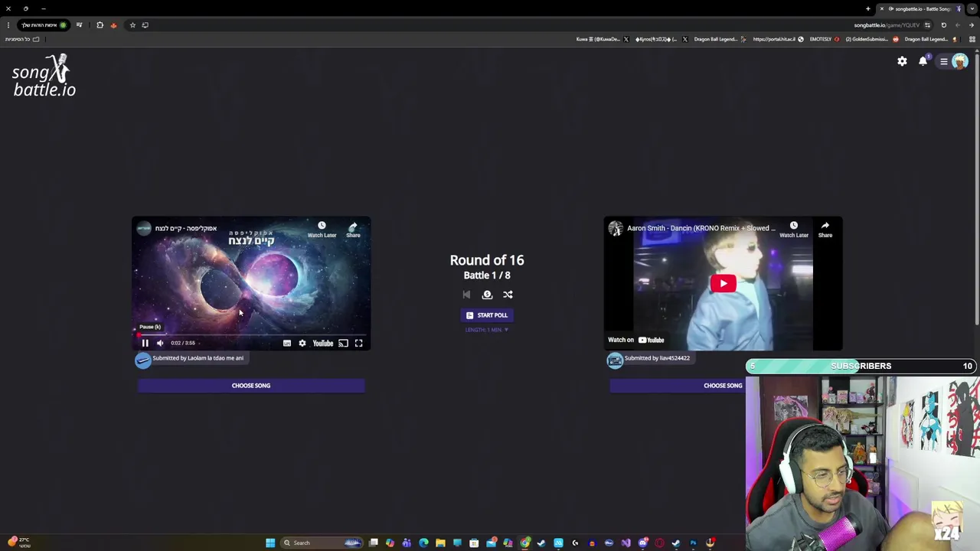The width and height of the screenshot is (980, 551).
Task: Open left video settings gear
Action: [x=302, y=343]
